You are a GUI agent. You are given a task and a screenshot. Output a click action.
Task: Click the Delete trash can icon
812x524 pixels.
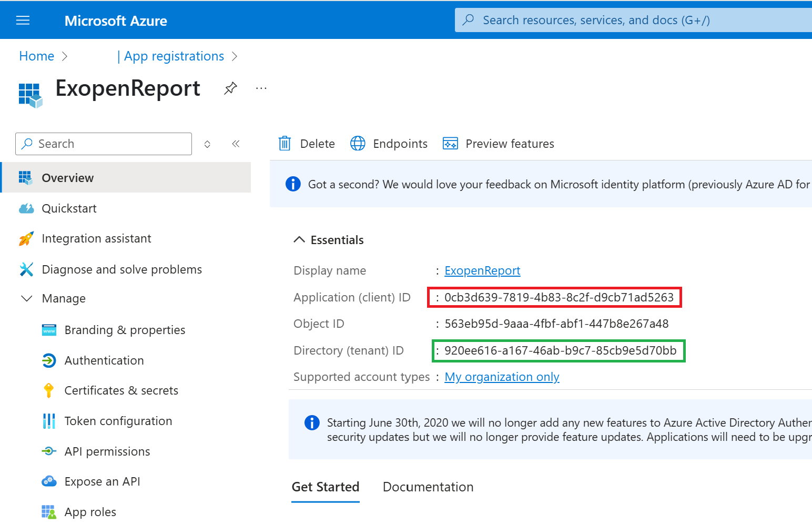(285, 144)
